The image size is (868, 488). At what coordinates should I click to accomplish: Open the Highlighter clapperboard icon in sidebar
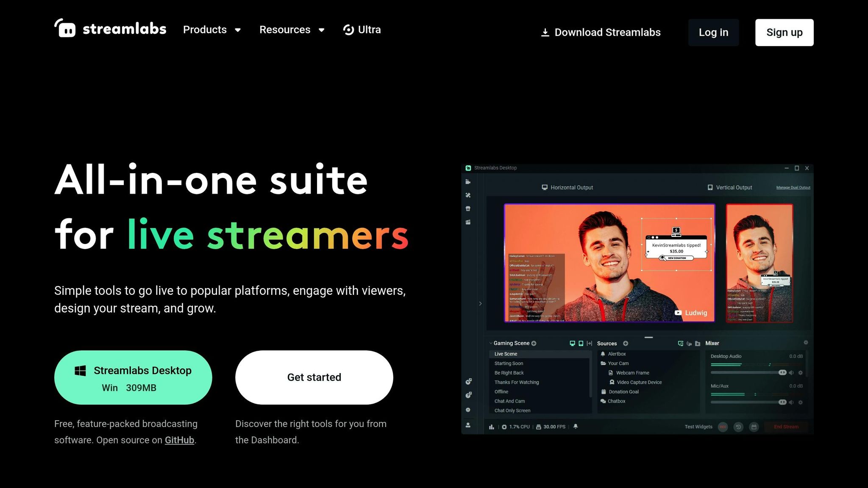[x=468, y=222]
